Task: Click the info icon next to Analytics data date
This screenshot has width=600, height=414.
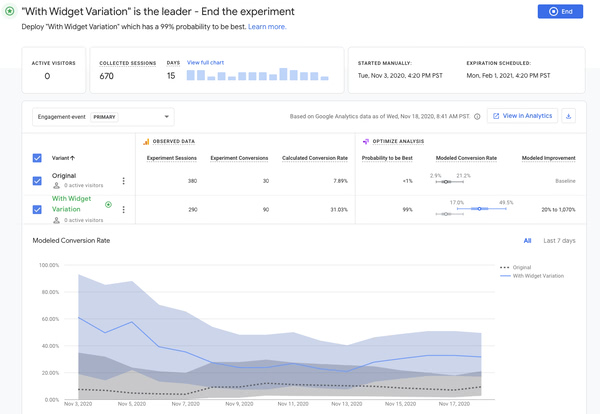Action: pyautogui.click(x=477, y=116)
